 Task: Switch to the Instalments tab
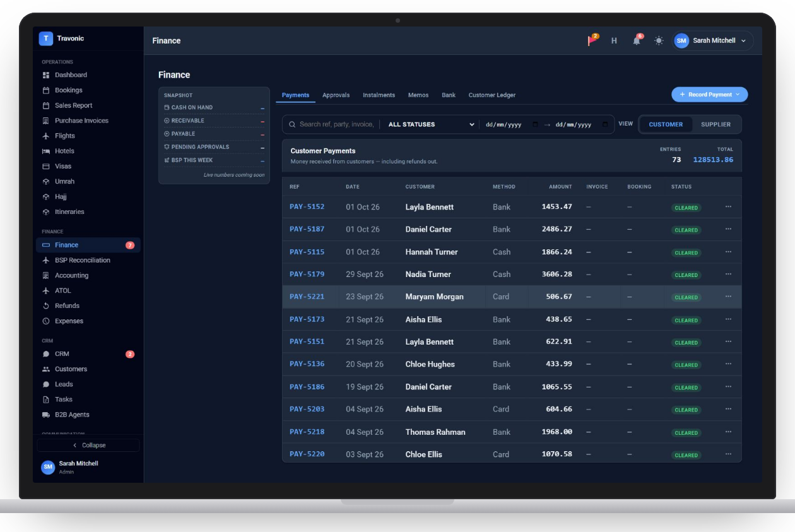tap(379, 95)
